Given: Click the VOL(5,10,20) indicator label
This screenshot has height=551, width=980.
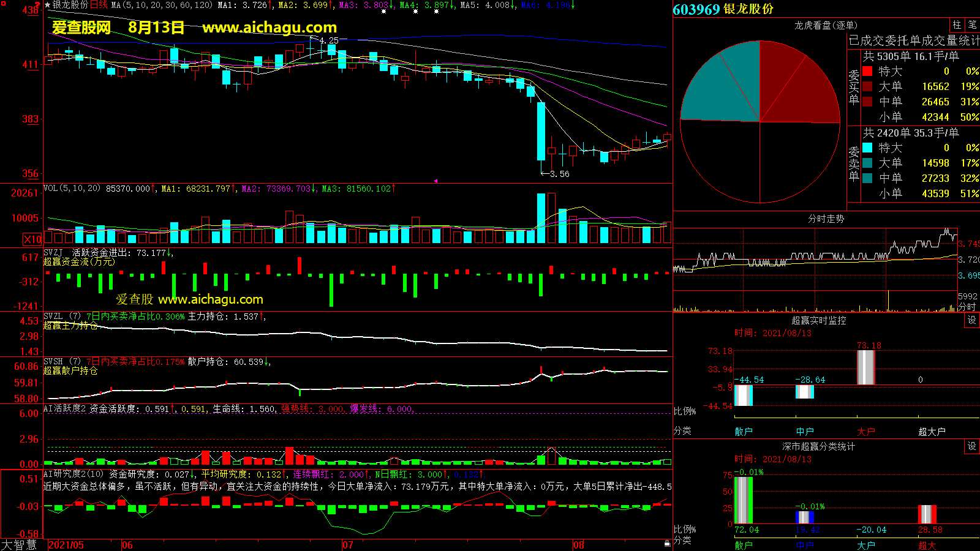Looking at the screenshot, I should [x=72, y=189].
